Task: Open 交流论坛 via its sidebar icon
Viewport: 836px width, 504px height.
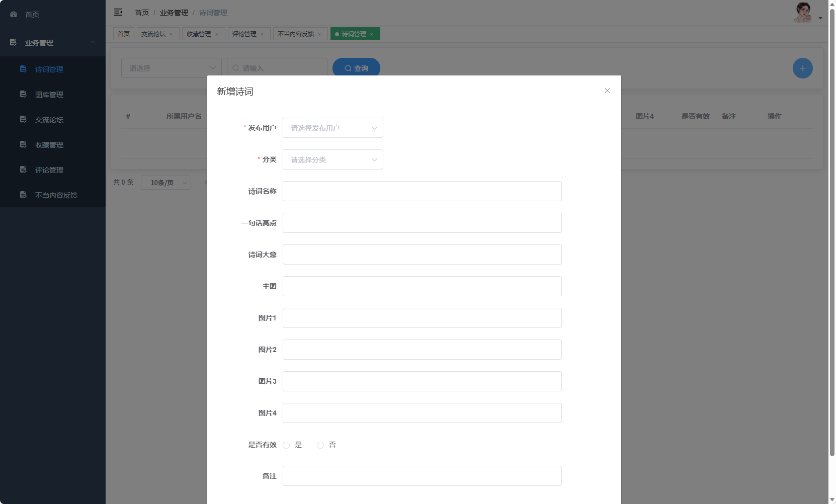Action: click(x=23, y=119)
